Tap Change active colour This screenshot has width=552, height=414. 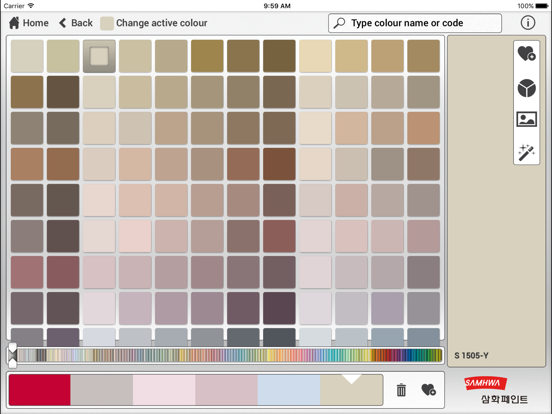point(154,23)
